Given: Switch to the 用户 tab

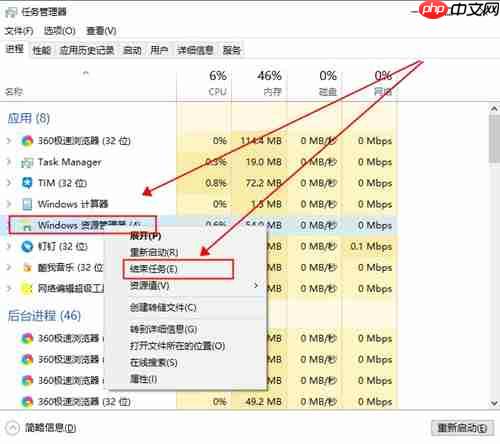Looking at the screenshot, I should point(159,50).
